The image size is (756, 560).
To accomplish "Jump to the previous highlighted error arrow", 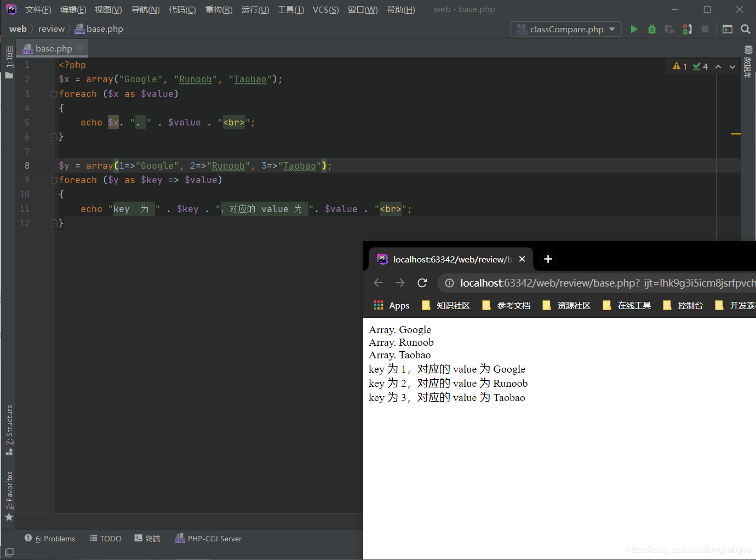I will [x=718, y=67].
